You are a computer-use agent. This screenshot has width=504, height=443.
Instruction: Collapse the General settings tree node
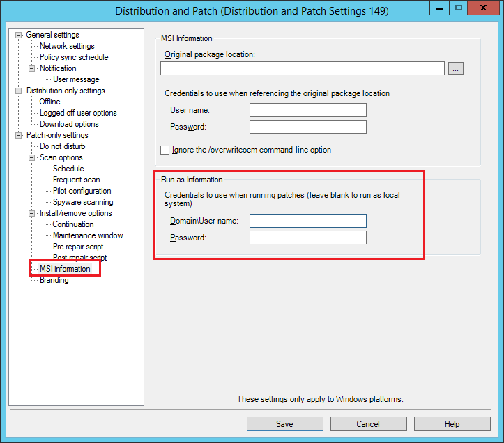19,35
